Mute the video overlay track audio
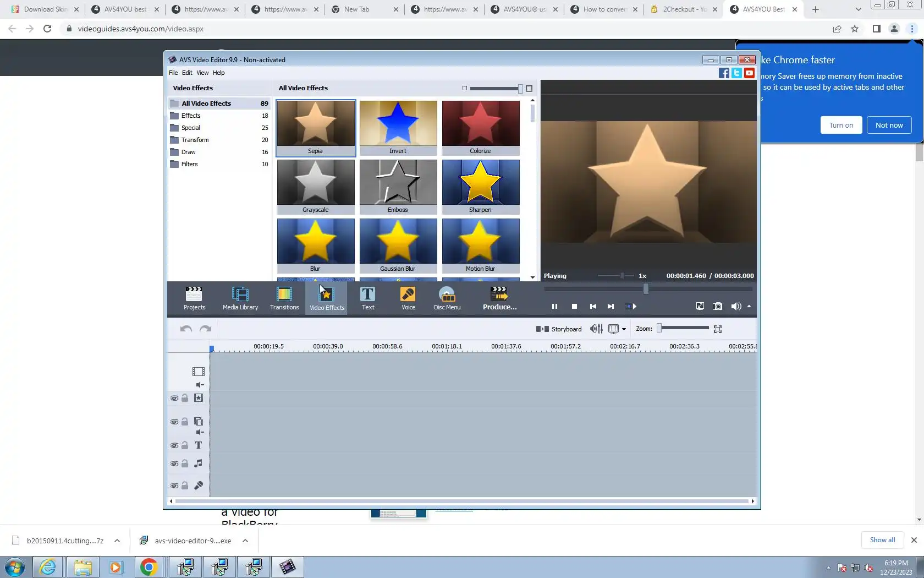The height and width of the screenshot is (578, 924). (200, 433)
